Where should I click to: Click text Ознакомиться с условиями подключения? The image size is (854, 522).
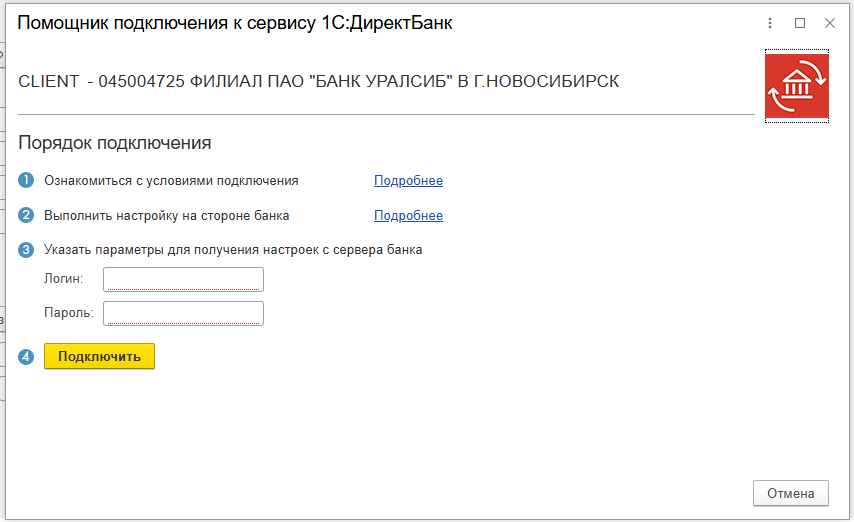pos(171,180)
